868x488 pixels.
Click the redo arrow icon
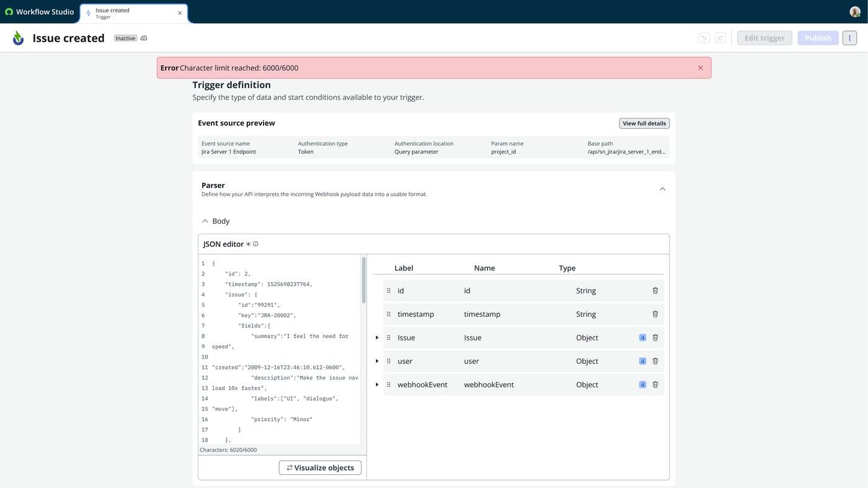tap(720, 38)
